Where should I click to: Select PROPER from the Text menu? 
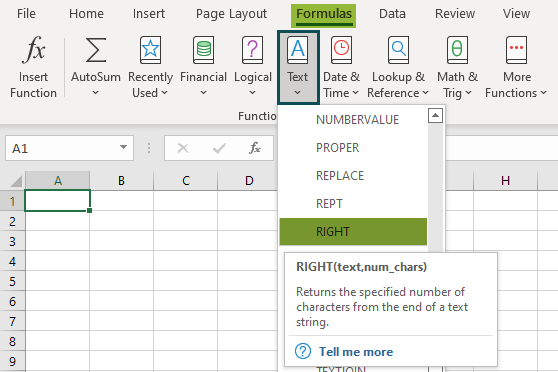(x=353, y=148)
